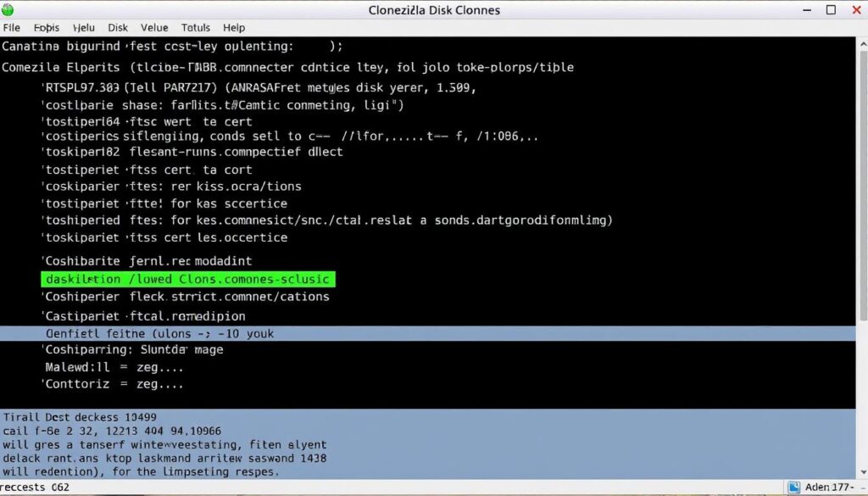Click line 'Canatina bigurind fest ccst-ley oplenting'
The image size is (868, 496).
click(172, 47)
